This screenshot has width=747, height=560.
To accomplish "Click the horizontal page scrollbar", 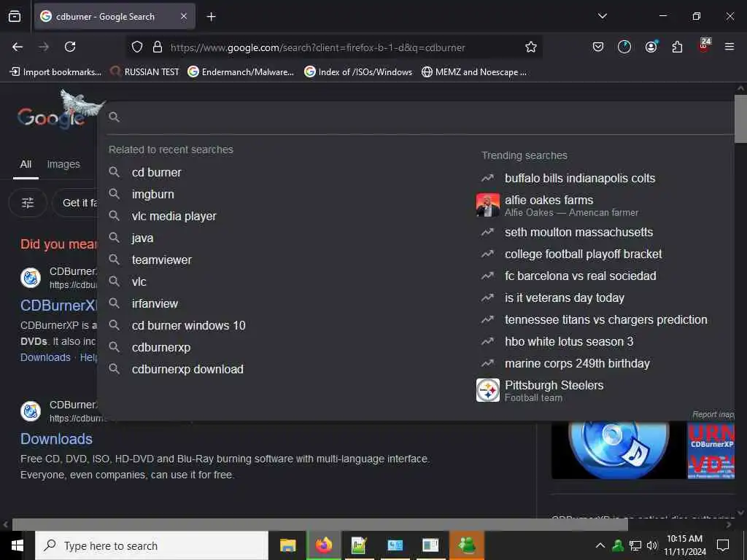I will tap(320, 524).
